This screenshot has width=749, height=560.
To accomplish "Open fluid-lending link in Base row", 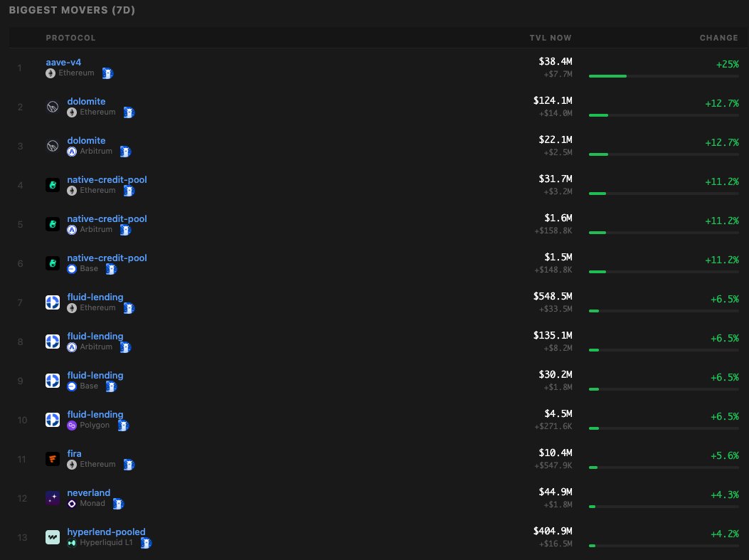I will (95, 376).
